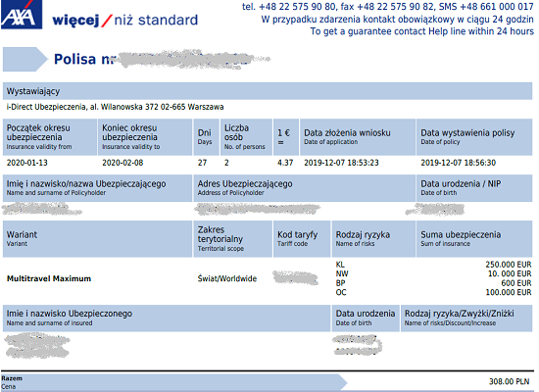The image size is (539, 392).
Task: Click the 'Wystawiający' section header
Action: 268,91
